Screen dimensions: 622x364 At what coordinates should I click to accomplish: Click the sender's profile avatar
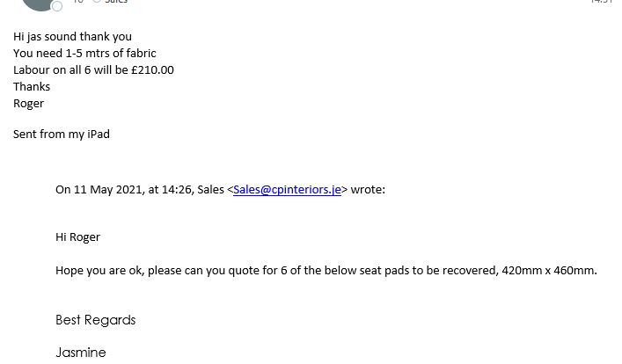(39, 3)
